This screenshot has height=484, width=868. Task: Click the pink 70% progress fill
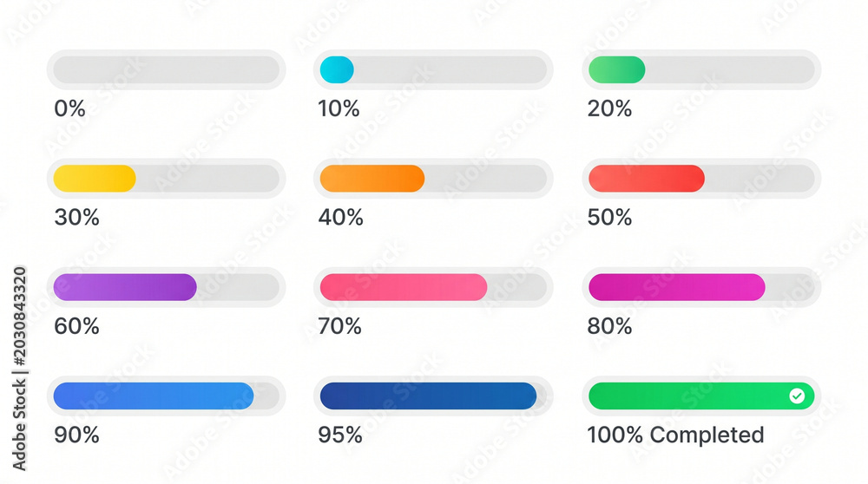(x=404, y=287)
